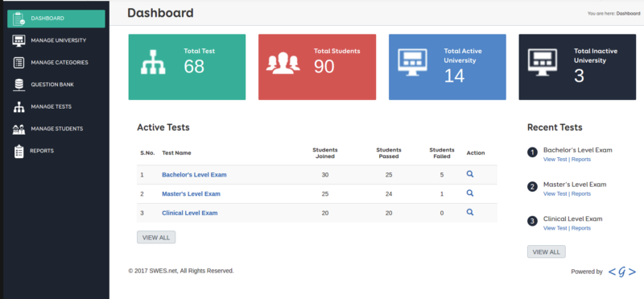Click the Dashboard breadcrumb link
The width and height of the screenshot is (644, 299).
(628, 14)
